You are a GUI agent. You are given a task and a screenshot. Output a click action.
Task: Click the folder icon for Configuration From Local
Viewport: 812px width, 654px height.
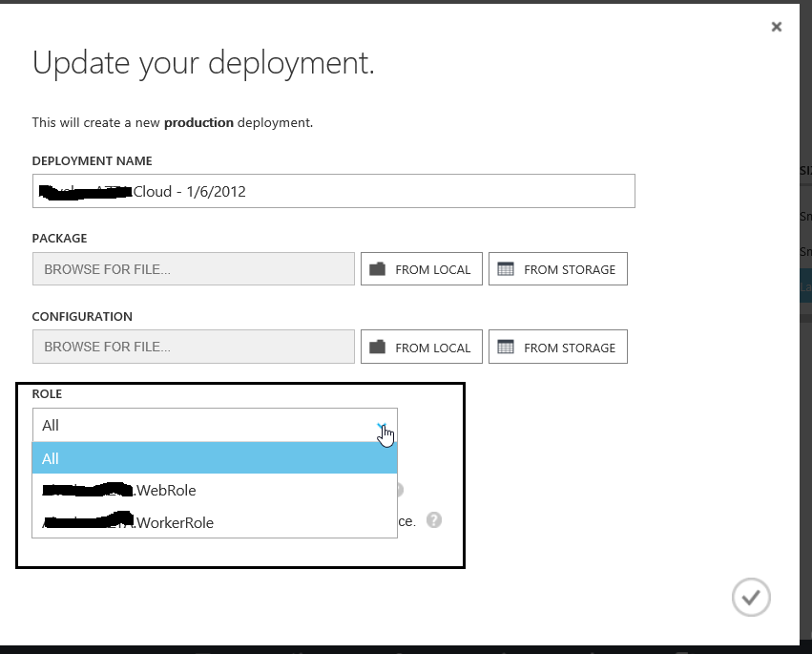377,348
